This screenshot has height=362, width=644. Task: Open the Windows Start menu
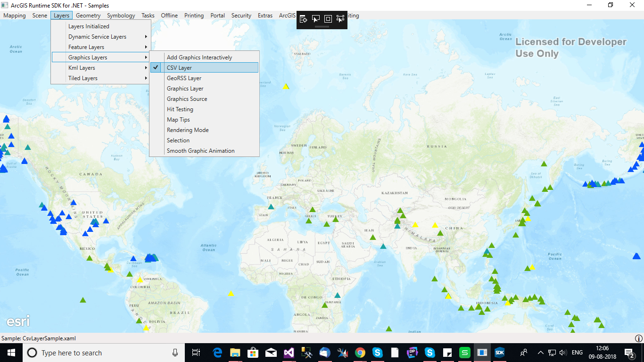click(x=11, y=353)
